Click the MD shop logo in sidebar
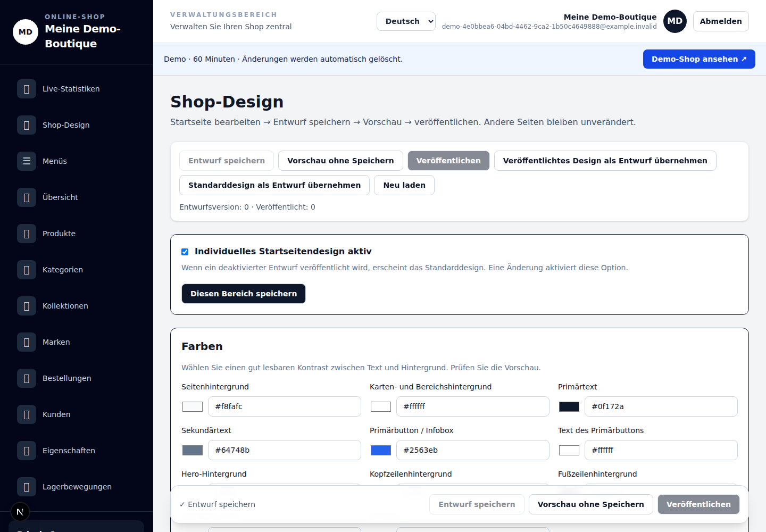 pyautogui.click(x=26, y=32)
